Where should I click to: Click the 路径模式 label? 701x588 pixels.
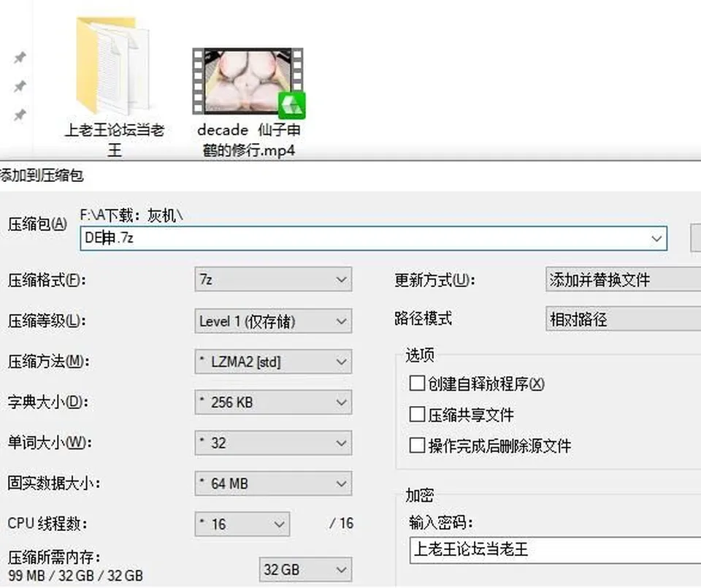coord(423,318)
